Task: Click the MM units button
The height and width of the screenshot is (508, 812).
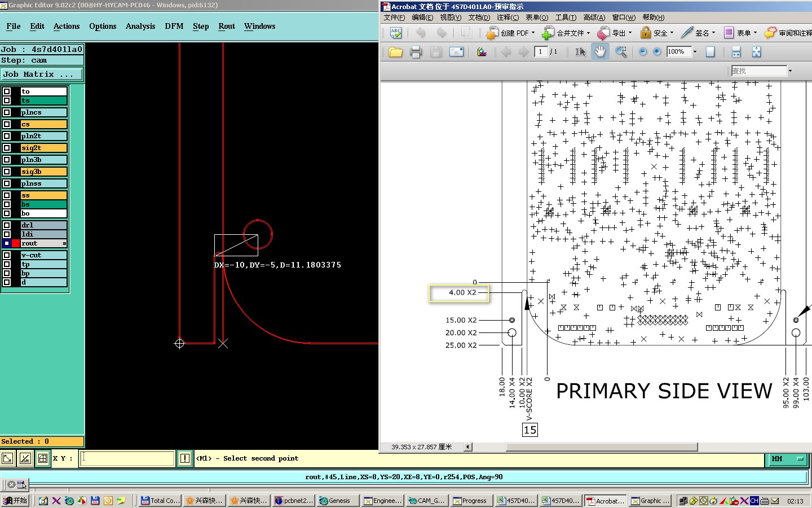Action: 787,459
